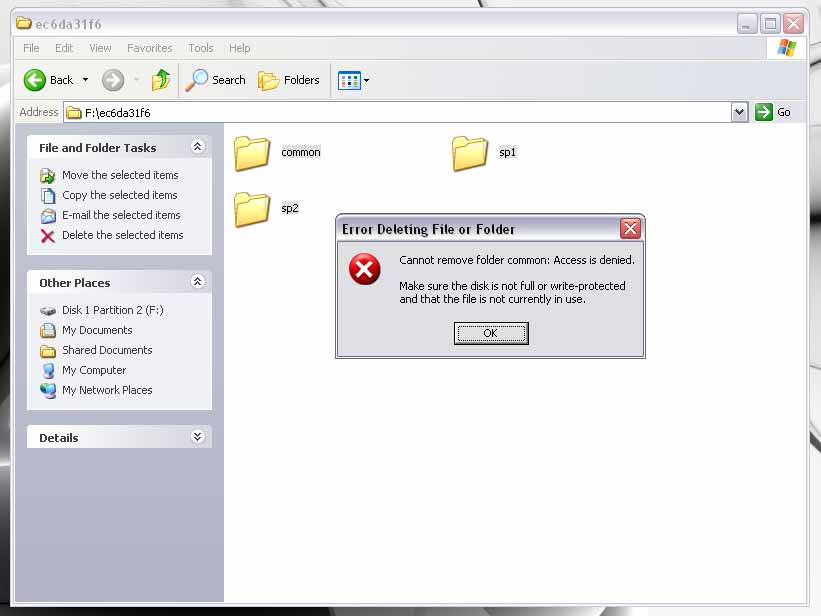Click the red error icon in dialog

364,269
